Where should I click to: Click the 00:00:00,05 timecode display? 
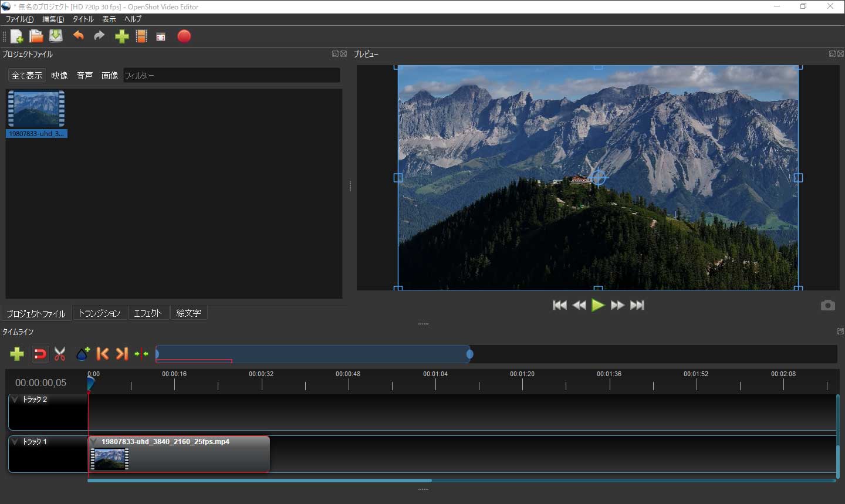41,383
